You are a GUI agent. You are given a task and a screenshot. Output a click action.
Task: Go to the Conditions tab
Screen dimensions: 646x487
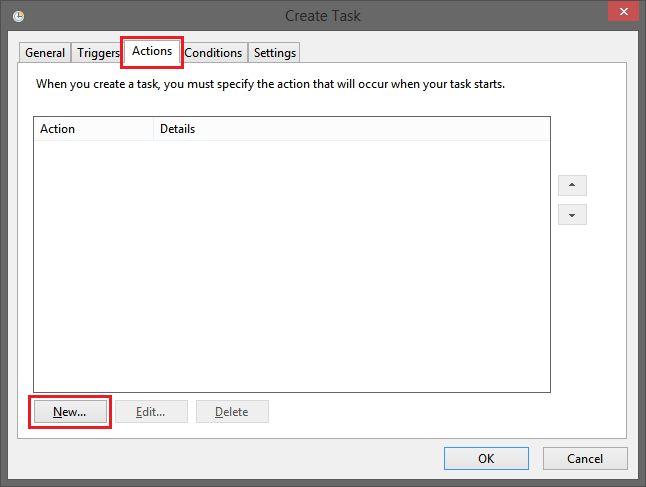coord(213,53)
